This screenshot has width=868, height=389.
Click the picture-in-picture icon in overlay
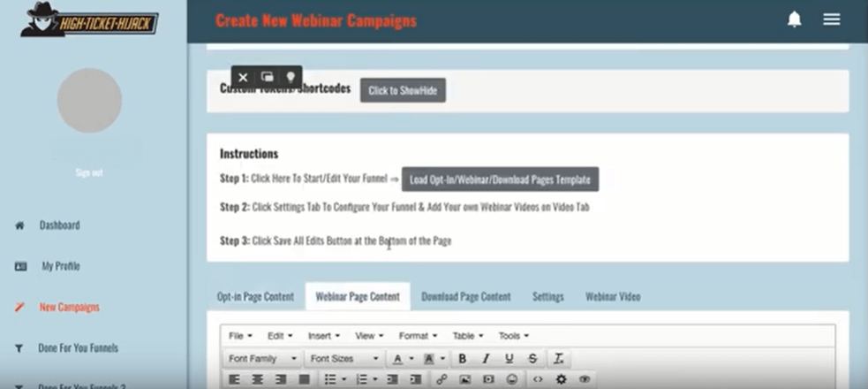pyautogui.click(x=268, y=77)
